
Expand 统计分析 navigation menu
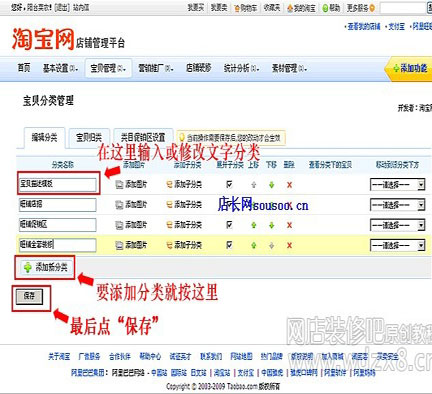[241, 68]
